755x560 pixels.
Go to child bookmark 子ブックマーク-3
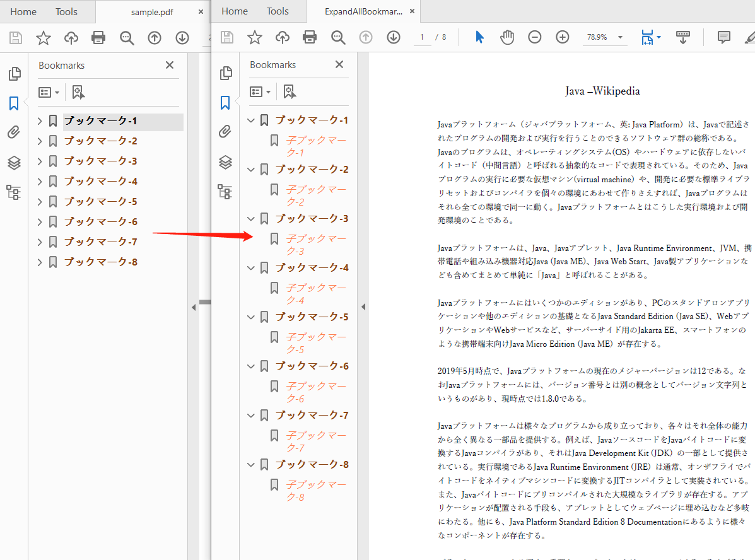coord(316,245)
